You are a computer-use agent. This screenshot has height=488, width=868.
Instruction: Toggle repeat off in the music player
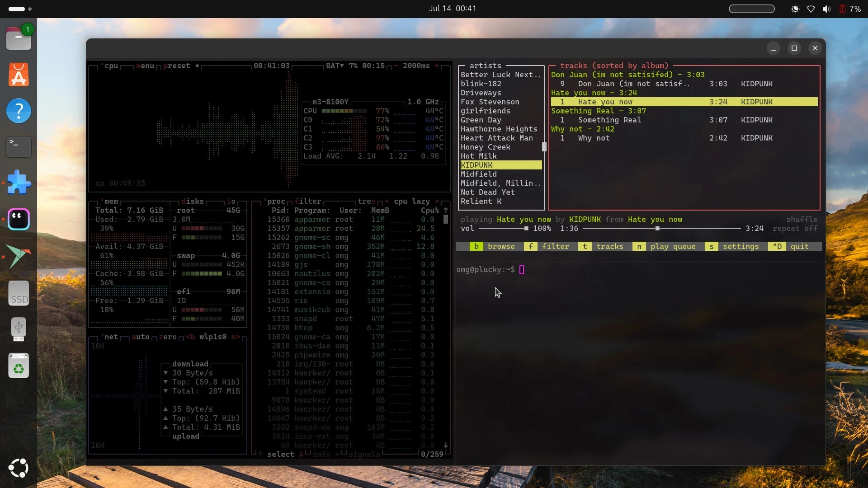795,229
